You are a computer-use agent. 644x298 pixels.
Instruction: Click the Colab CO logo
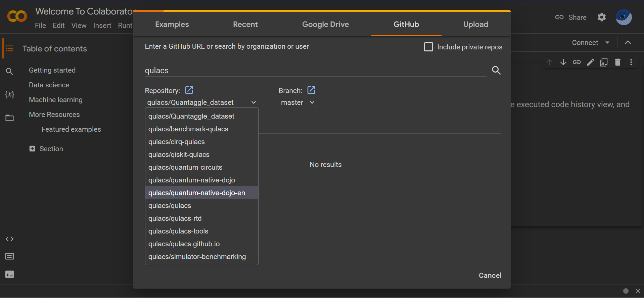(x=17, y=16)
